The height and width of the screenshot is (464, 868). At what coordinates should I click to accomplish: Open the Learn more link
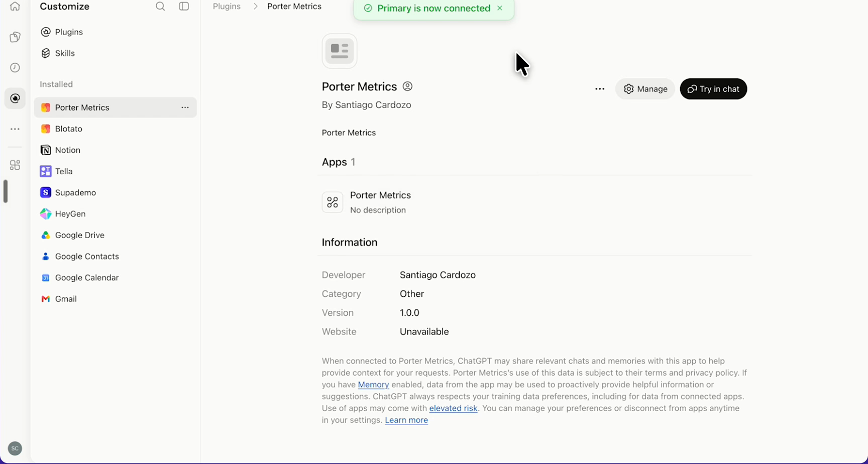(x=406, y=420)
